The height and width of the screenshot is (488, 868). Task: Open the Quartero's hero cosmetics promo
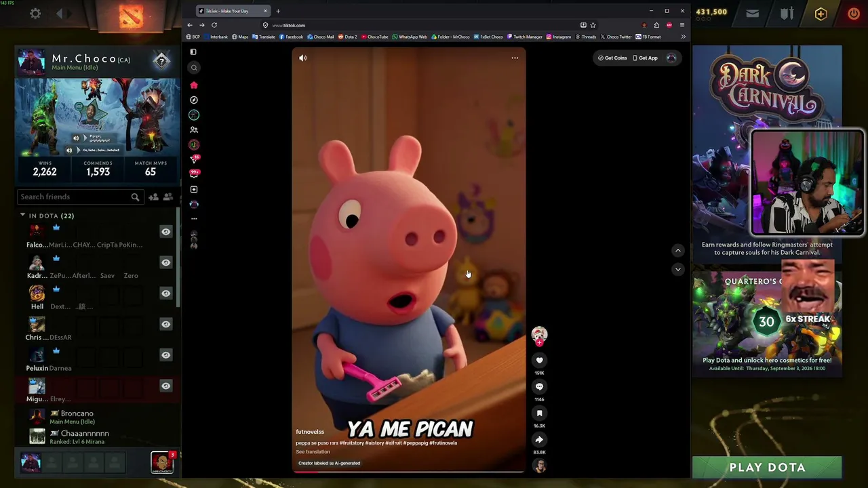(767, 324)
